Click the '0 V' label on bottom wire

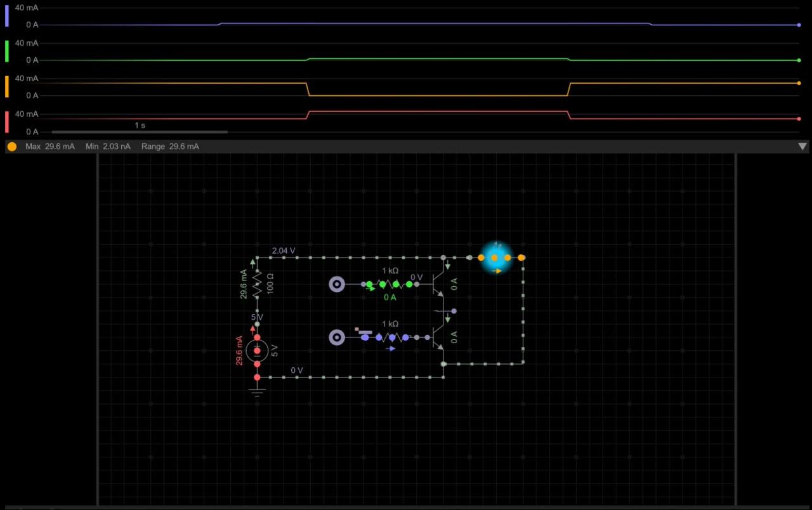pos(297,370)
